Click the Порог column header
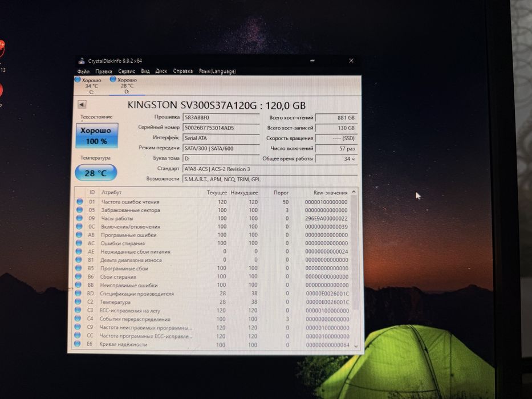This screenshot has width=532, height=399. (x=281, y=193)
